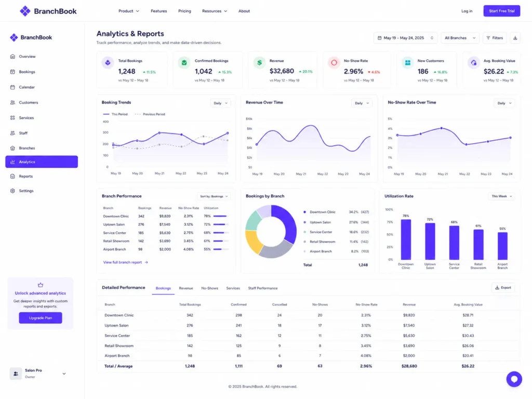The height and width of the screenshot is (399, 532).
Task: Click the Airport Branch 55% utilization bar
Action: click(502, 246)
